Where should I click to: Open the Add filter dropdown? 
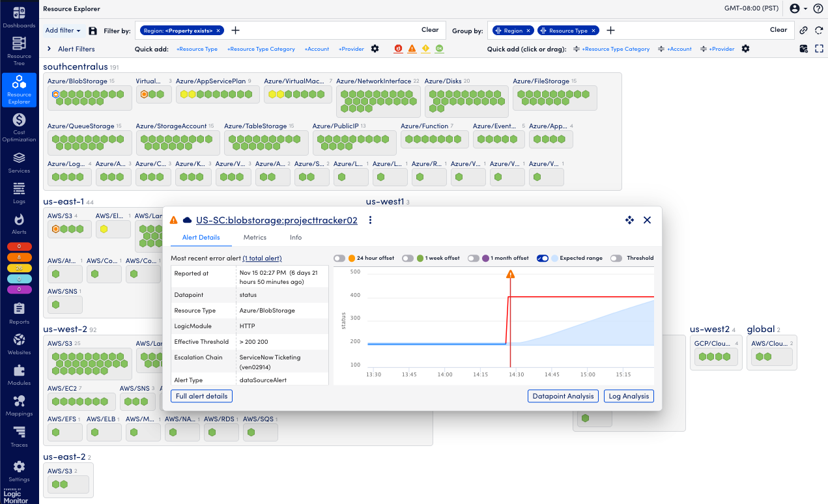click(x=63, y=31)
